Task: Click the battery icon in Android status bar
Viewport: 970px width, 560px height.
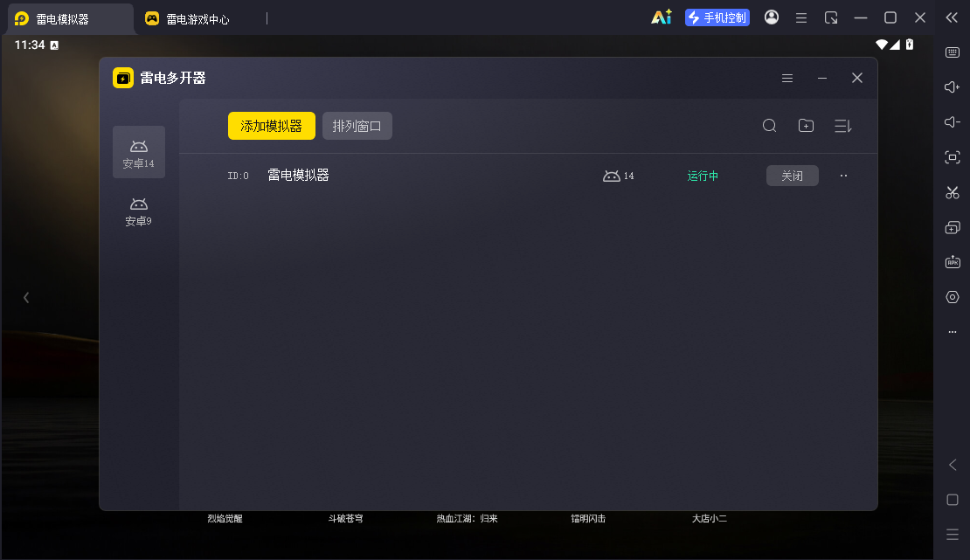Action: click(x=910, y=45)
